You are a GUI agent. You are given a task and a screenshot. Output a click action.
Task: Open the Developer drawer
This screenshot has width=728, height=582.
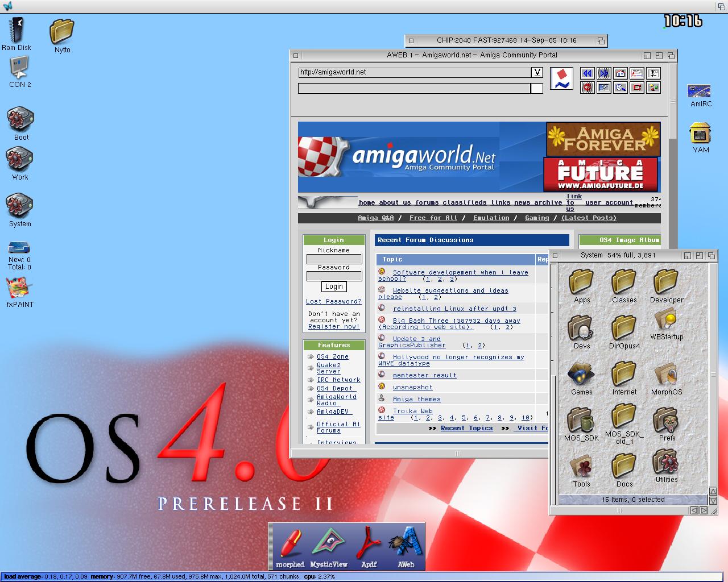point(667,286)
